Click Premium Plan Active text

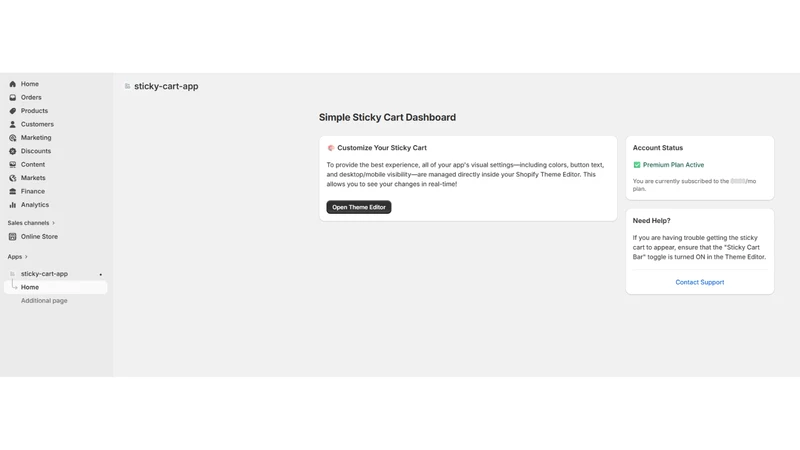[673, 165]
